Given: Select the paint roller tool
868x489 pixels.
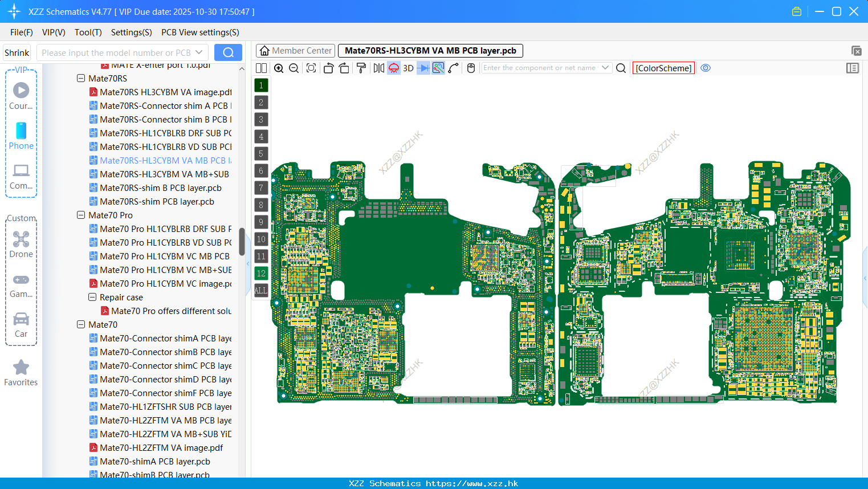Looking at the screenshot, I should [x=361, y=68].
